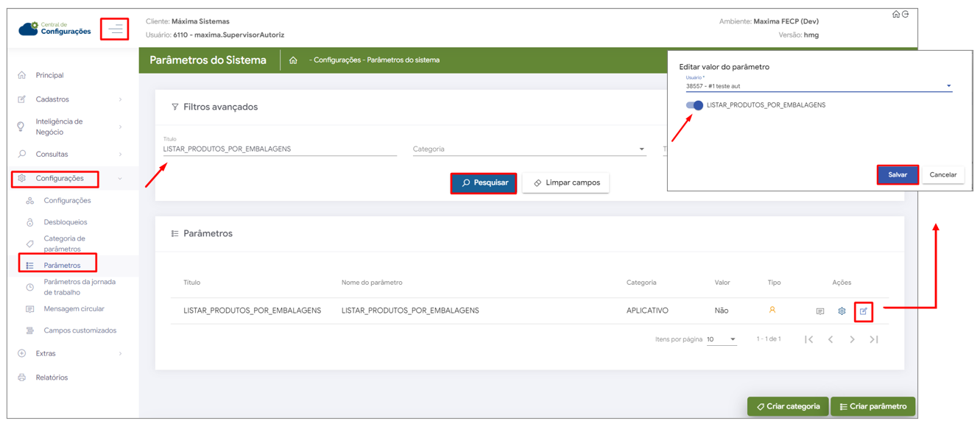The height and width of the screenshot is (429, 980).
Task: Click the Criar parâmetro button
Action: (x=873, y=406)
